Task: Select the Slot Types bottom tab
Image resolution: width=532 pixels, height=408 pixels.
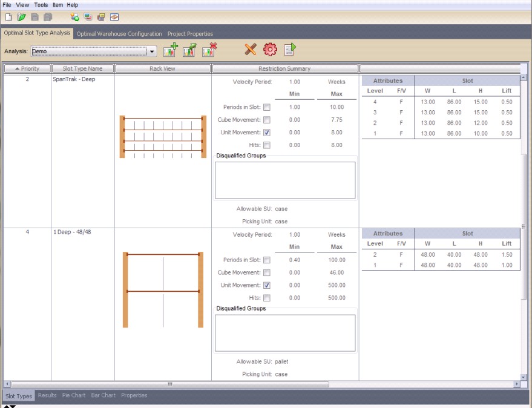Action: [x=18, y=396]
